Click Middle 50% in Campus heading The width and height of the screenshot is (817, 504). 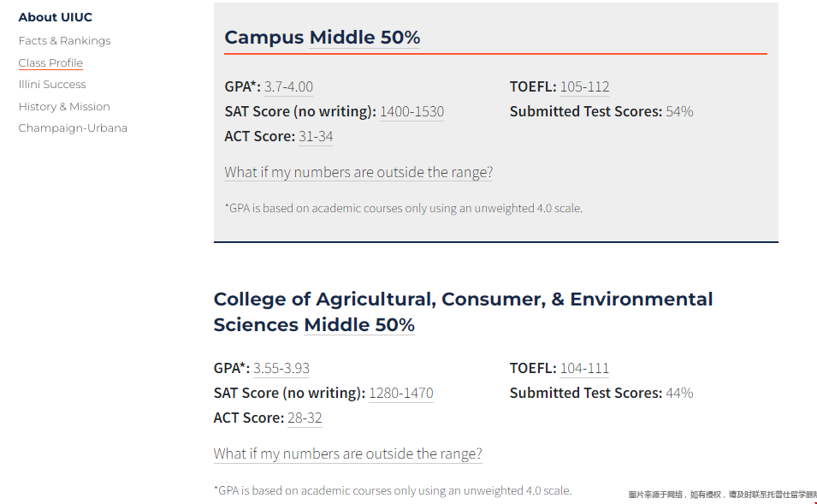[364, 38]
